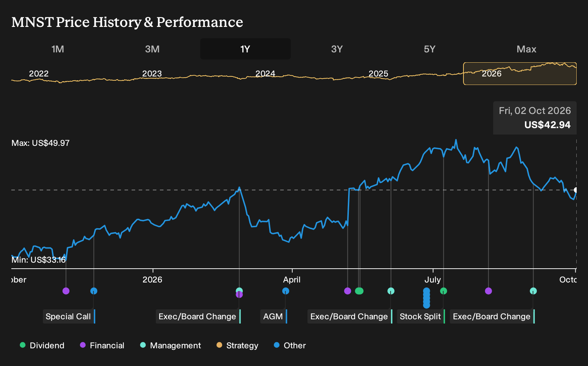Click the Min: US$33.16 label
The image size is (588, 366).
click(x=39, y=260)
